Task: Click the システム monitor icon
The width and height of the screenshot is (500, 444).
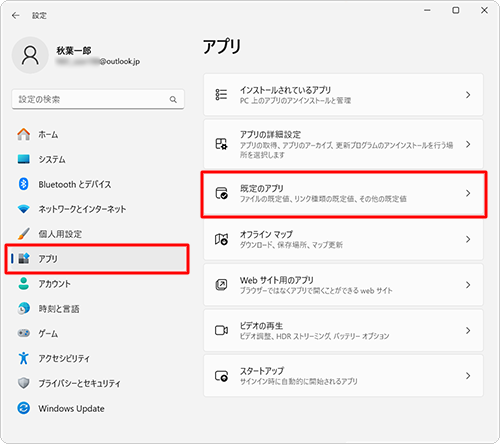Action: [24, 159]
